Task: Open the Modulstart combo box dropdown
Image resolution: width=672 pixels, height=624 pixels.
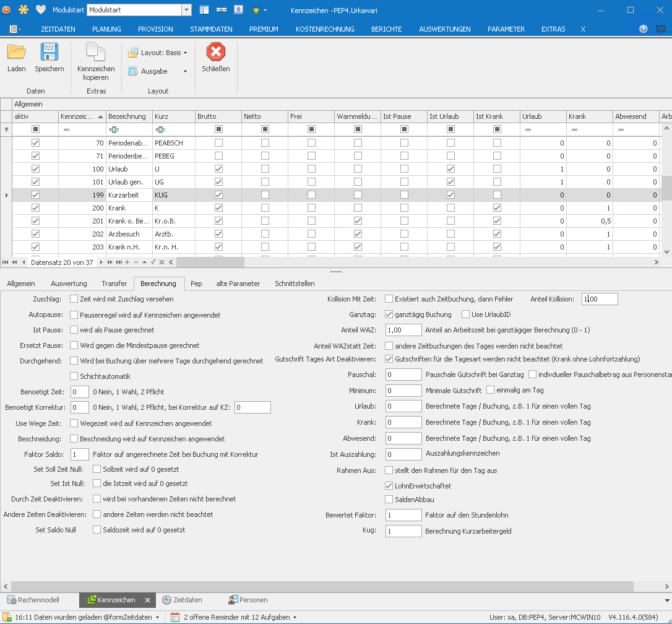Action: [x=186, y=10]
